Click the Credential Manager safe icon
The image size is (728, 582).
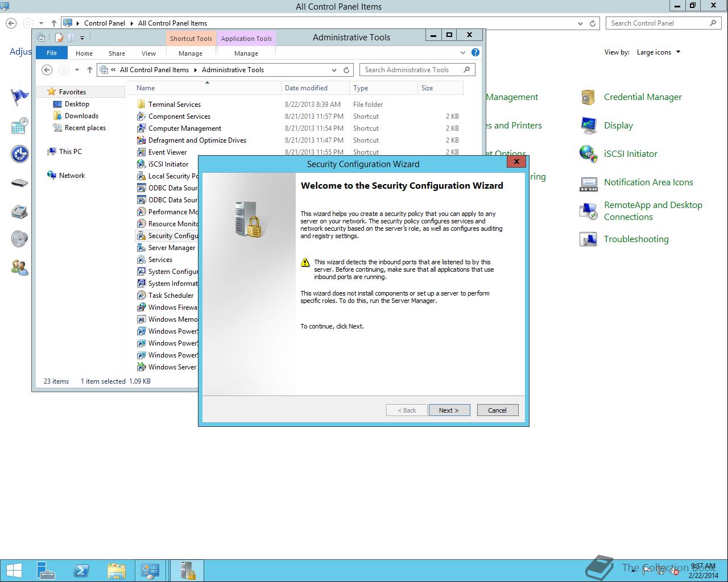point(588,97)
